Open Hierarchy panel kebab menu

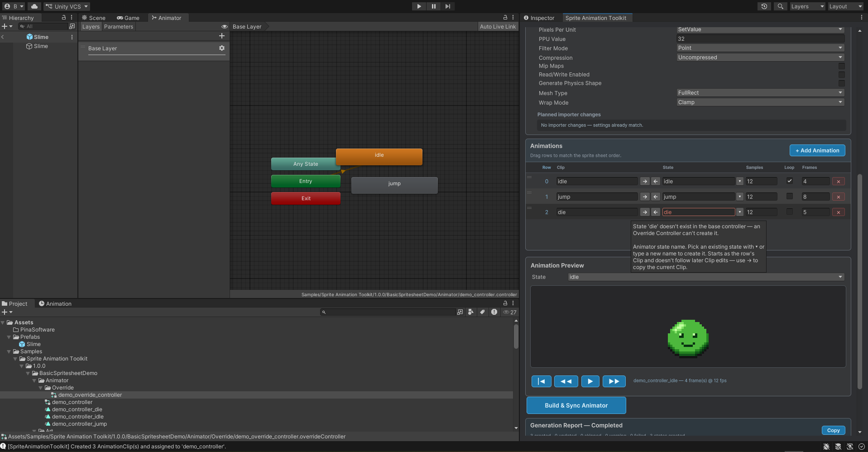(72, 18)
